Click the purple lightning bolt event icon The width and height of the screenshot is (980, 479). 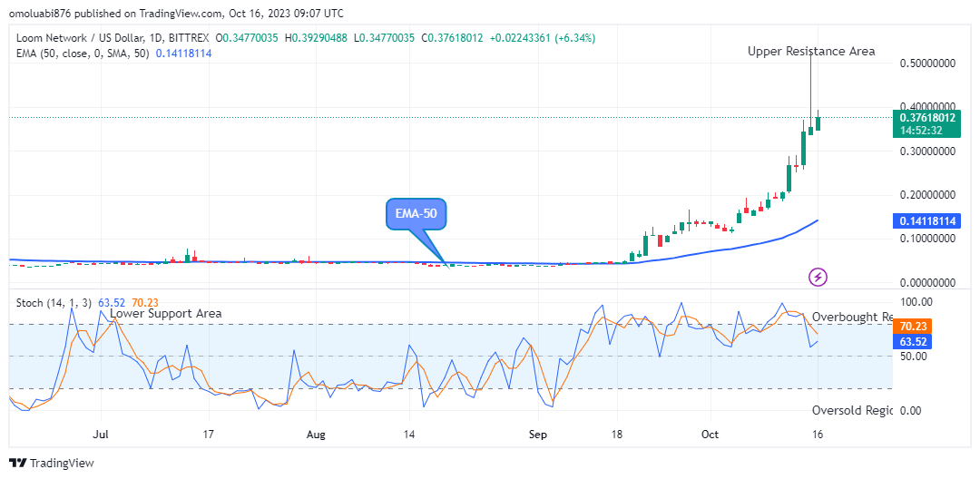tap(818, 277)
